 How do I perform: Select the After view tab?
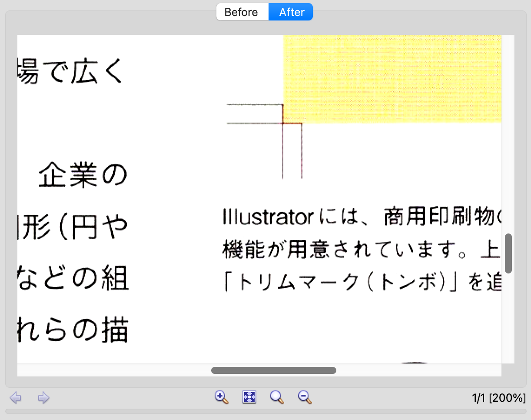point(291,12)
